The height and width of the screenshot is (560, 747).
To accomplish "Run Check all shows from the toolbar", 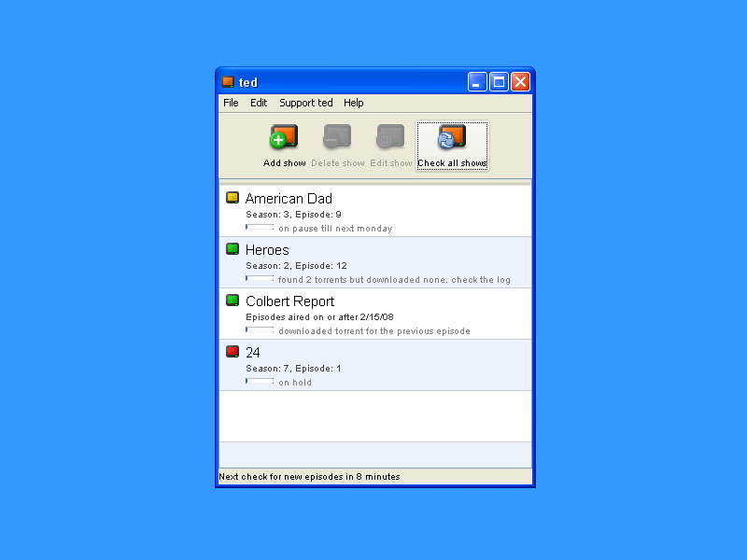I will click(452, 146).
